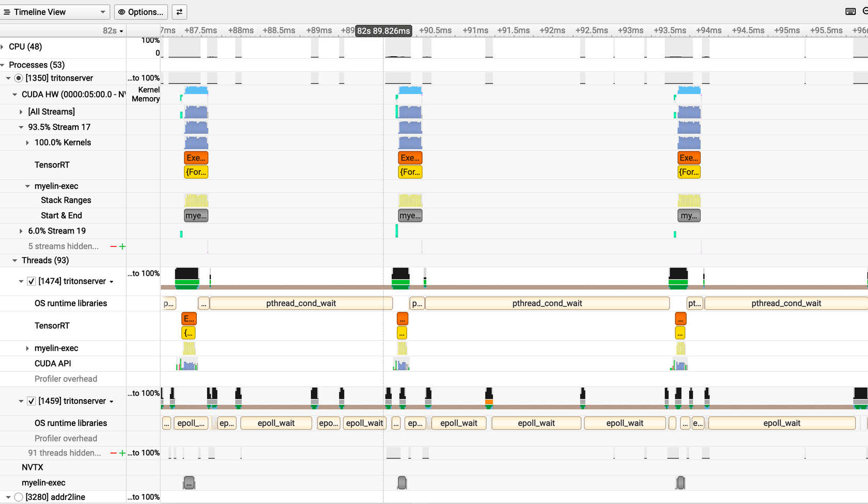Viewport: 868px width, 504px height.
Task: Click the keyboard shortcuts icon top right
Action: 850,11
